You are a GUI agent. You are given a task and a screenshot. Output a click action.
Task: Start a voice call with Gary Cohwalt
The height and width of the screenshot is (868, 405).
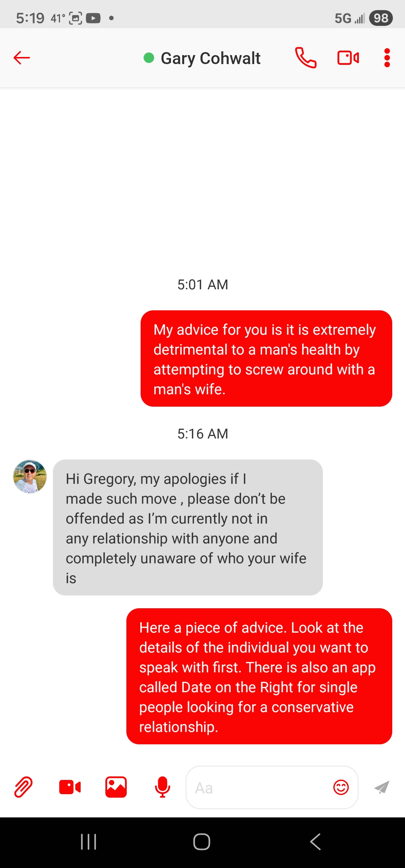(x=306, y=58)
